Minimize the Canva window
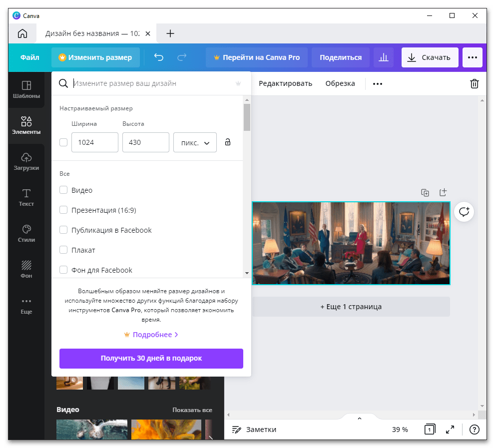The width and height of the screenshot is (495, 448). pyautogui.click(x=430, y=15)
